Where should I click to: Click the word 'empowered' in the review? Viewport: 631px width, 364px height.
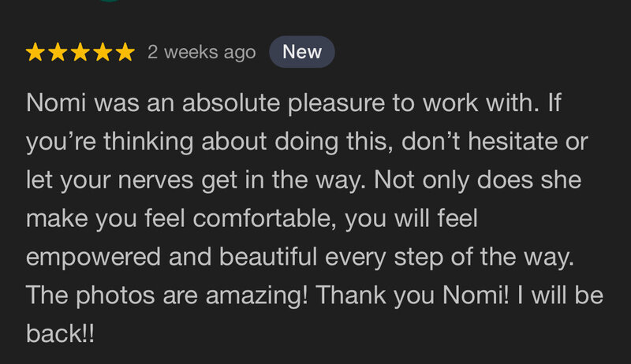pyautogui.click(x=93, y=258)
